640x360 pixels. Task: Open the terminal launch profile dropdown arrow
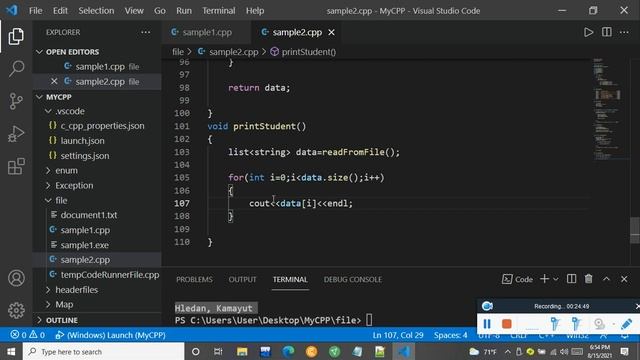coord(556,280)
